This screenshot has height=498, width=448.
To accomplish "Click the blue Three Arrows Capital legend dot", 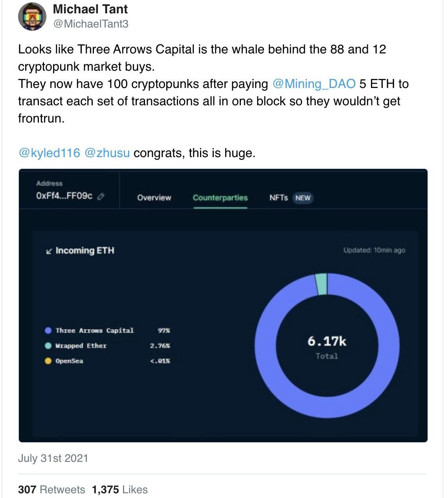I will tap(48, 331).
